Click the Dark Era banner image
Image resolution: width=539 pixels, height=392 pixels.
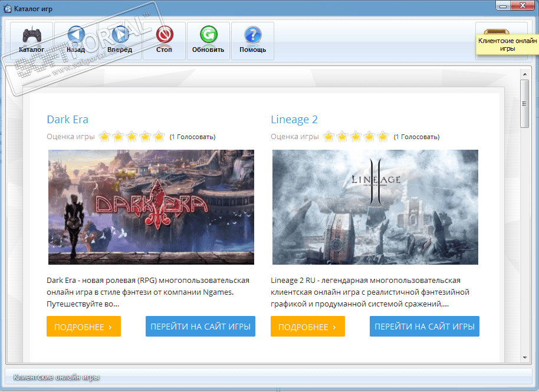[151, 207]
